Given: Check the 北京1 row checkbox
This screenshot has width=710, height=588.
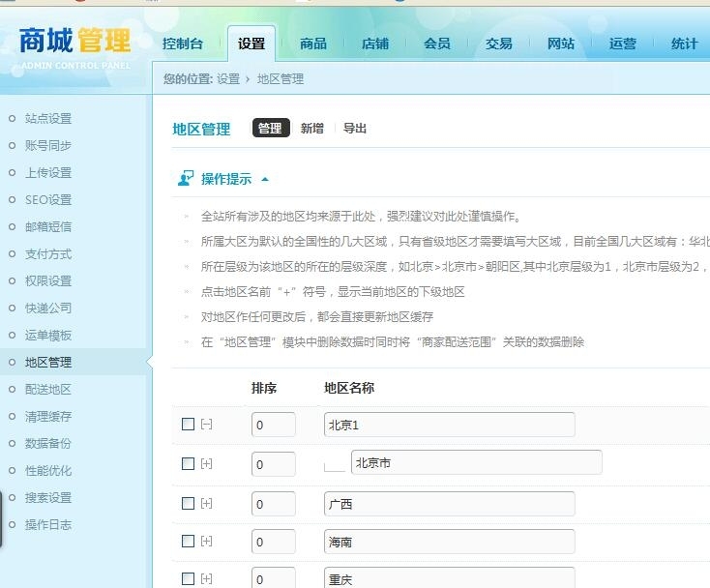Looking at the screenshot, I should coord(188,425).
